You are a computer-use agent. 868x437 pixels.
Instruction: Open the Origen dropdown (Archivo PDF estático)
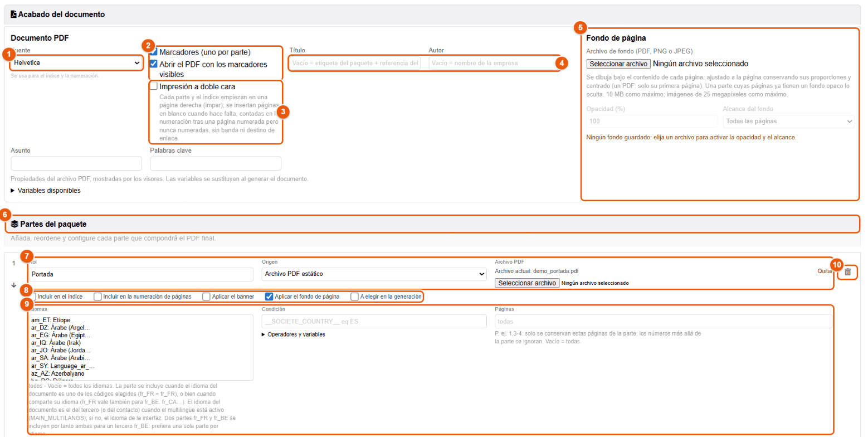pos(374,274)
